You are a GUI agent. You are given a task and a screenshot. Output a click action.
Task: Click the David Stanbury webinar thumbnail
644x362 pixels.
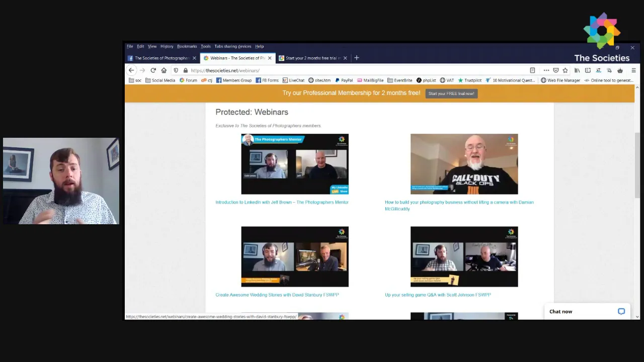coord(295,256)
